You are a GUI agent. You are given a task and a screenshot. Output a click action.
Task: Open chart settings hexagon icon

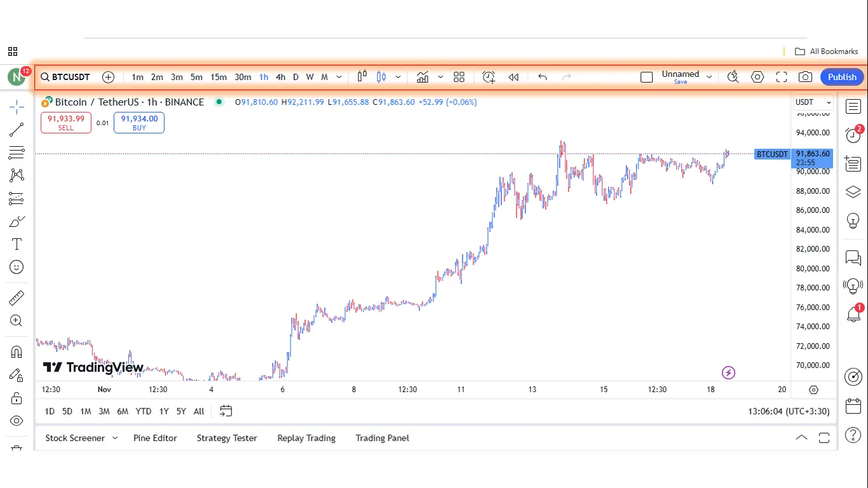click(757, 77)
